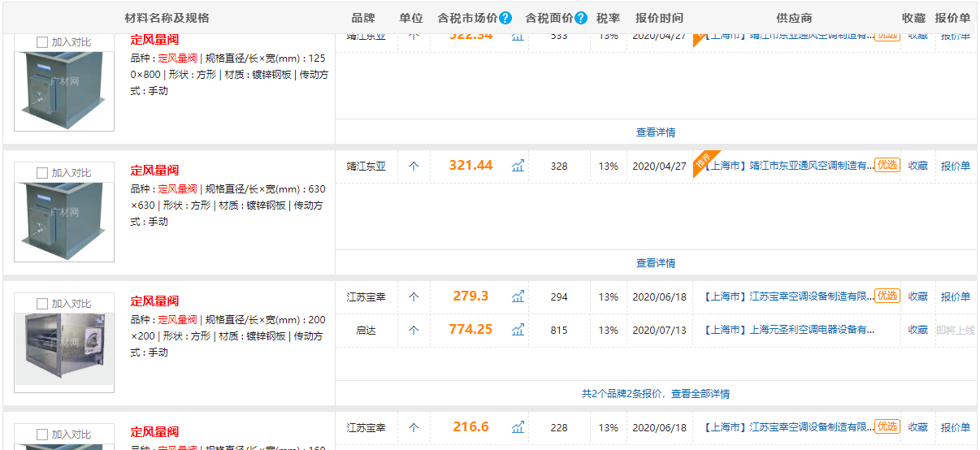Check 加入对比 for the 200×200 valve
The image size is (980, 450).
42,304
